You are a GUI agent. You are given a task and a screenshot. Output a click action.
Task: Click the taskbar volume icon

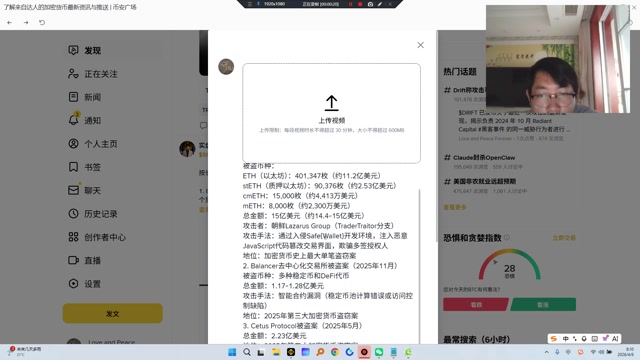[601, 352]
